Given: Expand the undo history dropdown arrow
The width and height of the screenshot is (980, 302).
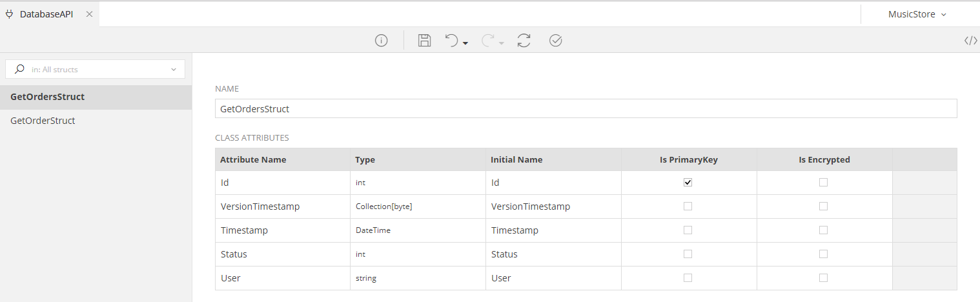Looking at the screenshot, I should click(465, 43).
